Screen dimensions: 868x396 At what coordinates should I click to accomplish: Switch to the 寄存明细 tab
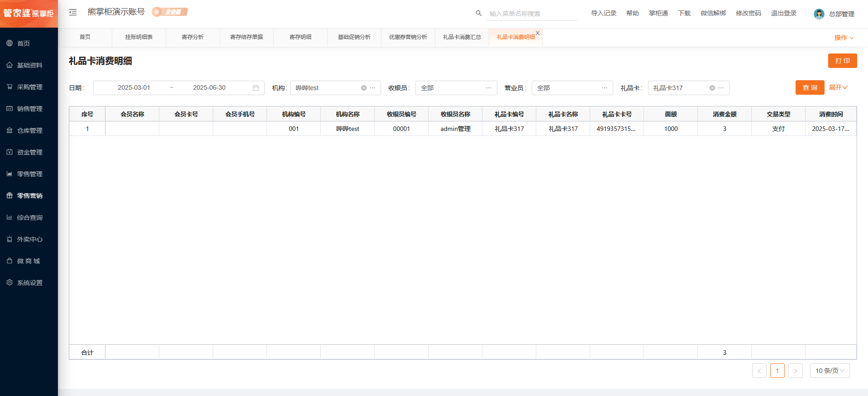point(300,37)
